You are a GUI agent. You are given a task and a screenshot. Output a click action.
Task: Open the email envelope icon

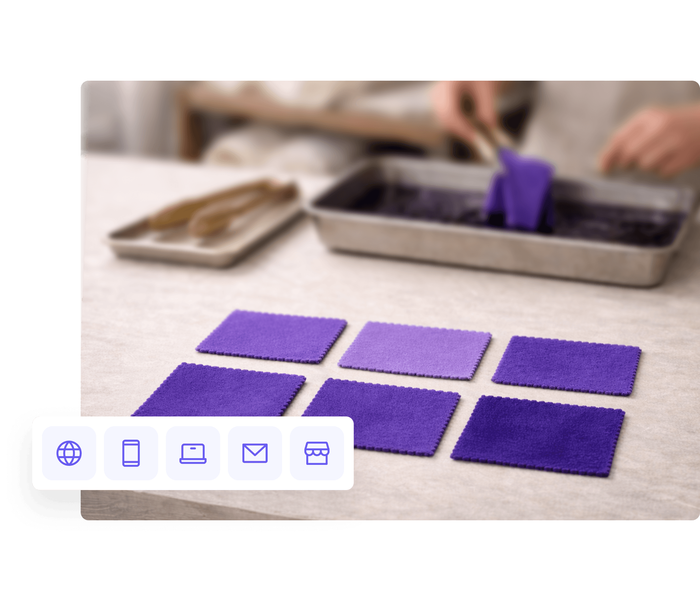point(255,453)
